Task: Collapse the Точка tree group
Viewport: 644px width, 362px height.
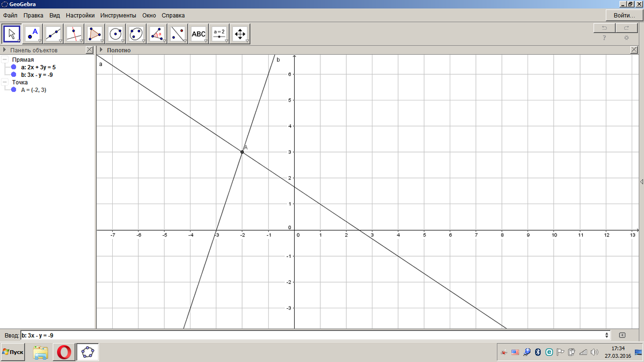Action: coord(5,83)
